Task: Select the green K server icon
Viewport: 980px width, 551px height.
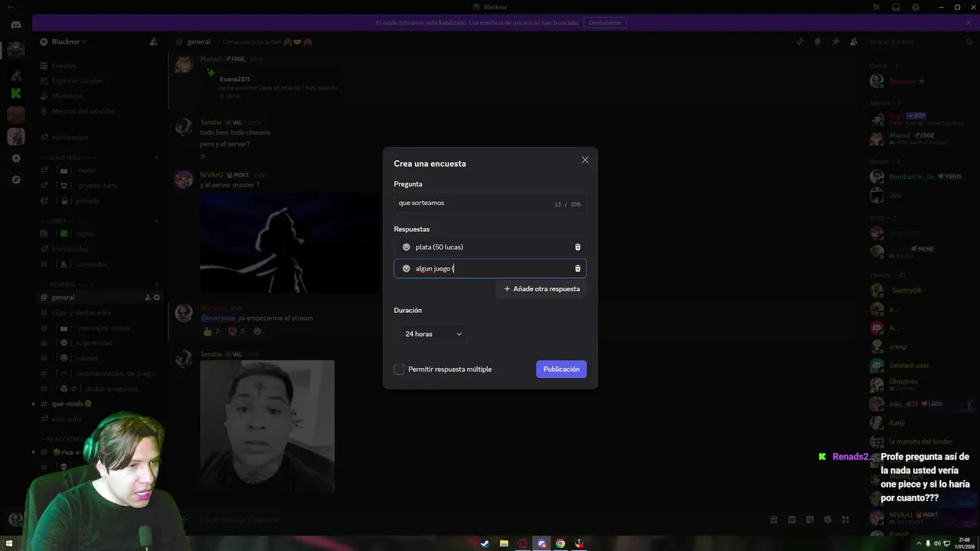Action: point(15,93)
